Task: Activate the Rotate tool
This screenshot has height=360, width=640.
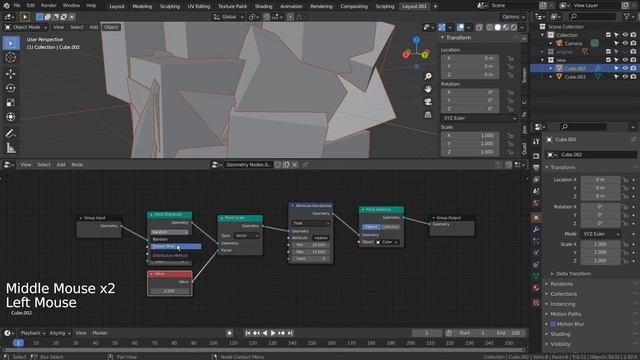Action: pos(11,88)
